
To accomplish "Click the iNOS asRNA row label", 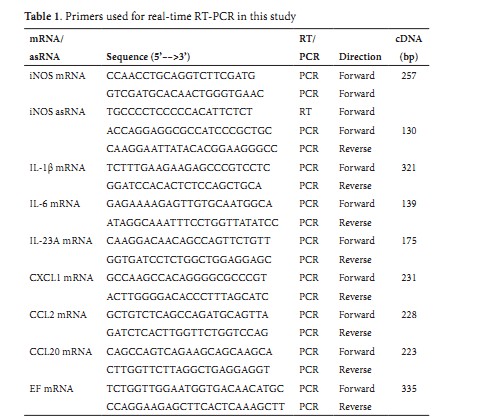I will coord(57,111).
